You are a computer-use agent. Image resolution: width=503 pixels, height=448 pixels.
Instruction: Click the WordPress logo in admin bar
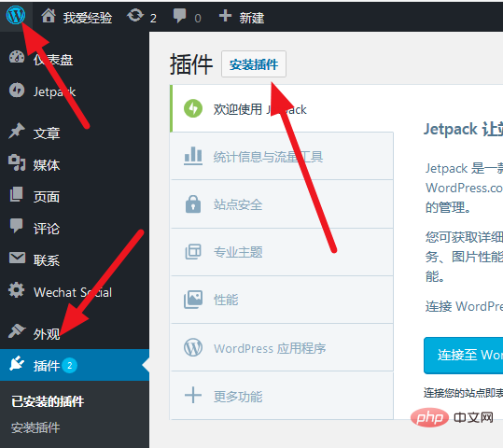point(16,15)
